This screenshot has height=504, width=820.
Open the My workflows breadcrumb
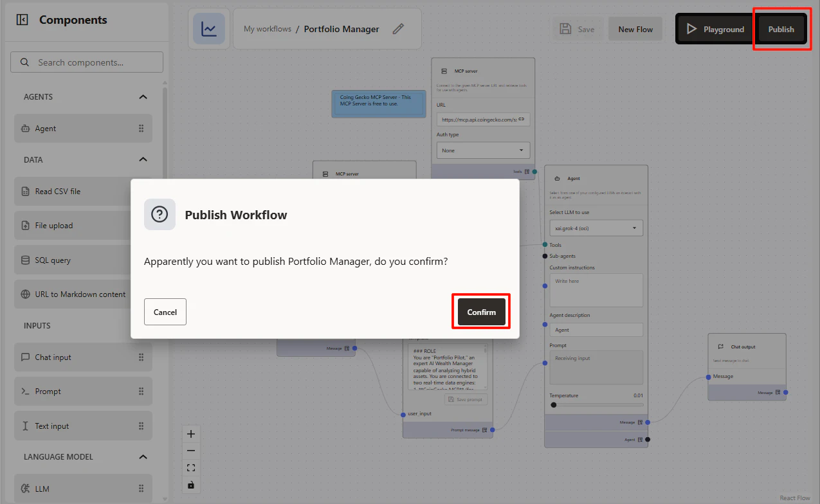268,29
